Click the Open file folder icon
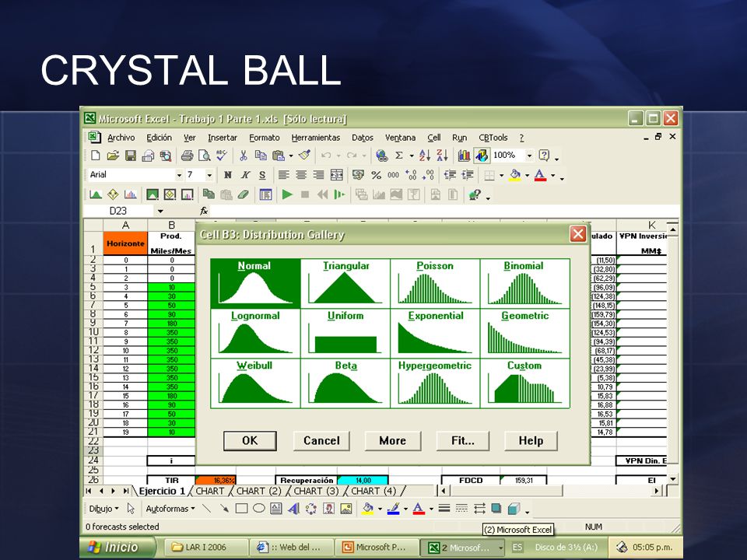This screenshot has width=747, height=560. (x=113, y=156)
